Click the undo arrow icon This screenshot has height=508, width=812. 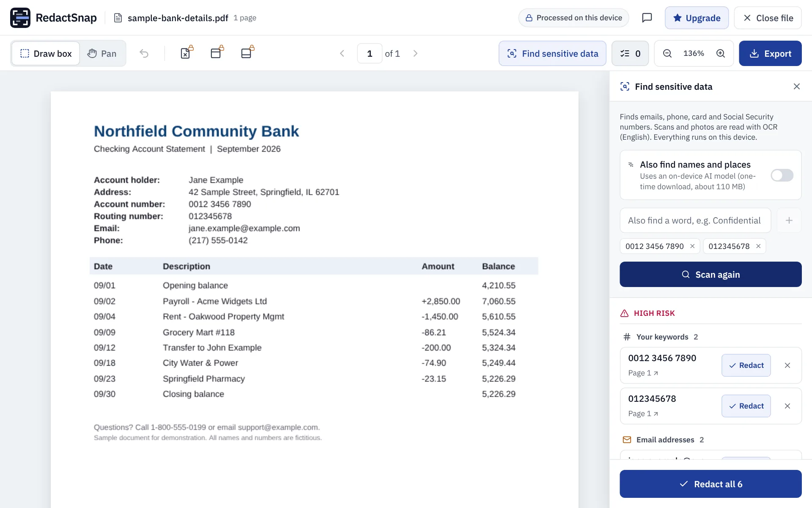coord(144,53)
